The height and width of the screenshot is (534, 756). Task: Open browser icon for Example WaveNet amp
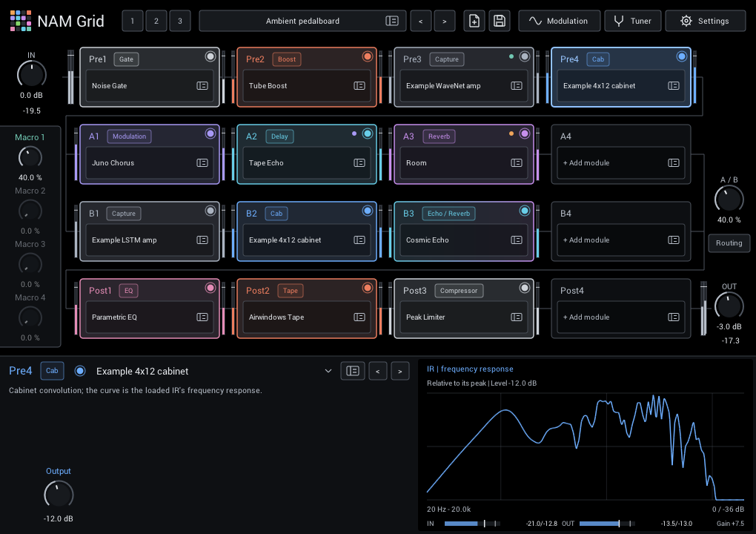(517, 86)
